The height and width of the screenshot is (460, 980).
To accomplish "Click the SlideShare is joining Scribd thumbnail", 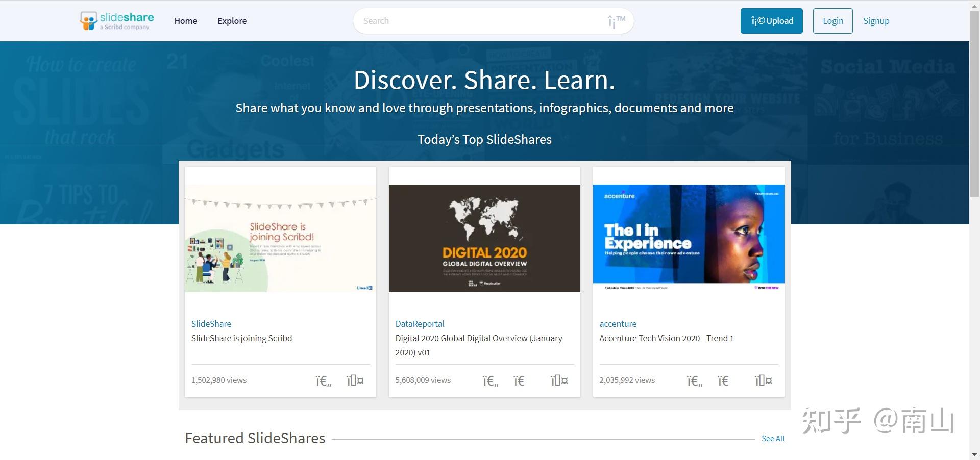I will [280, 238].
